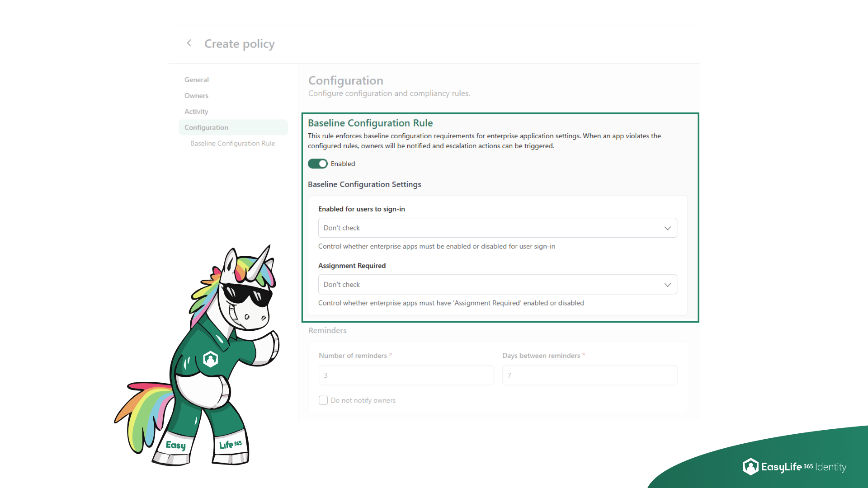This screenshot has height=488, width=868.
Task: Check the Do not notify owners checkbox
Action: 323,400
